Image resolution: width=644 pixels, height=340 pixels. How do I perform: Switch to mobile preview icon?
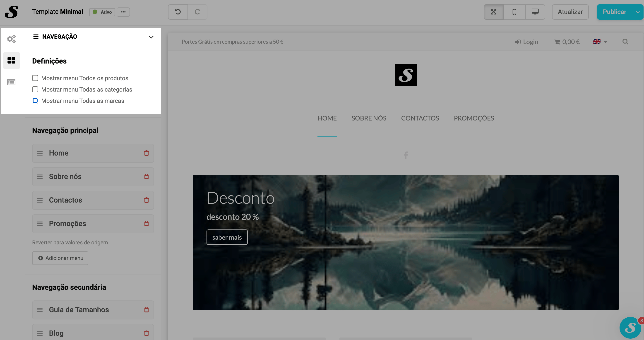pos(514,12)
